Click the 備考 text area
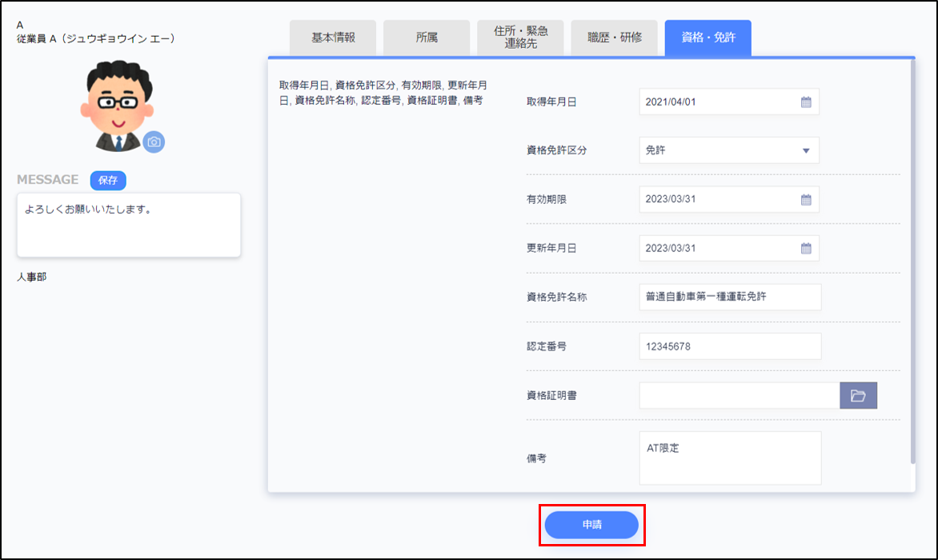The image size is (938, 560). pyautogui.click(x=730, y=458)
